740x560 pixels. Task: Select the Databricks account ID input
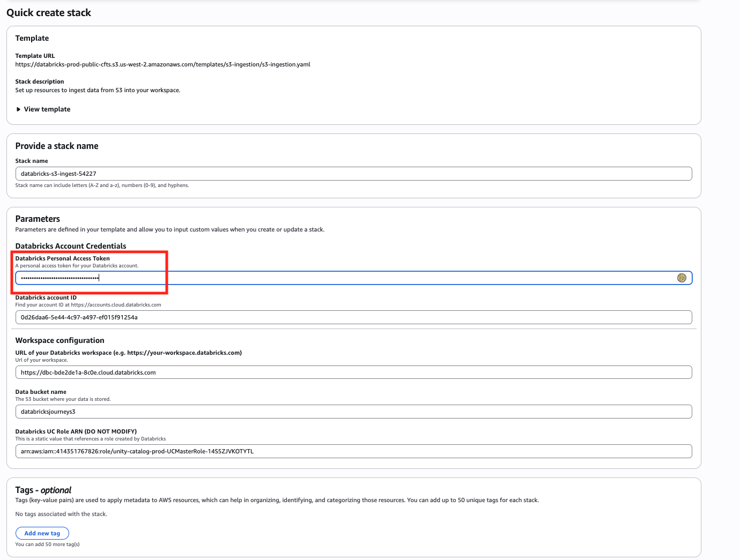pos(353,317)
